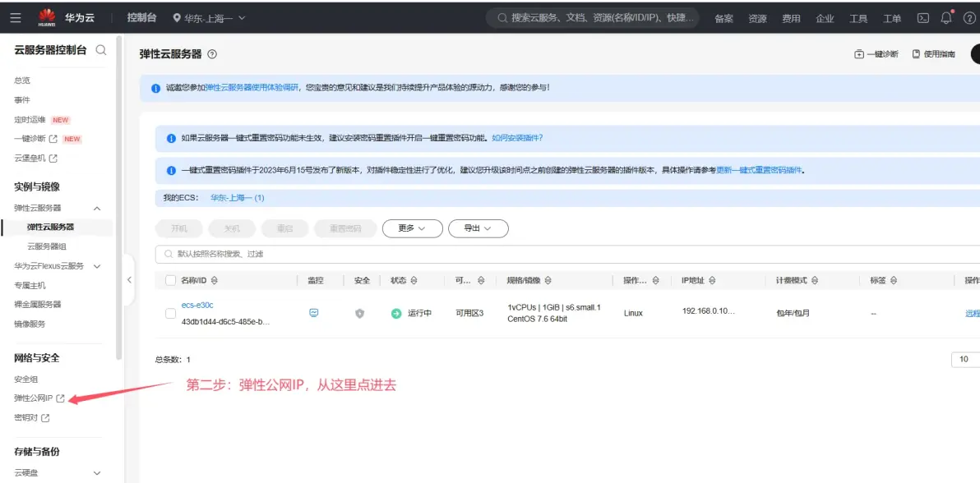Viewport: 980px width, 483px height.
Task: Expand 华为云Flexus云服务 sidebar group
Action: 97,266
